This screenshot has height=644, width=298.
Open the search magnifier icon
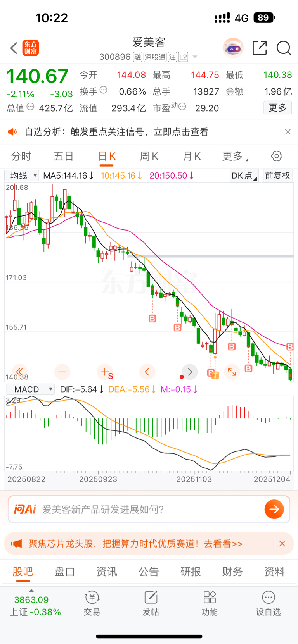pos(284,48)
